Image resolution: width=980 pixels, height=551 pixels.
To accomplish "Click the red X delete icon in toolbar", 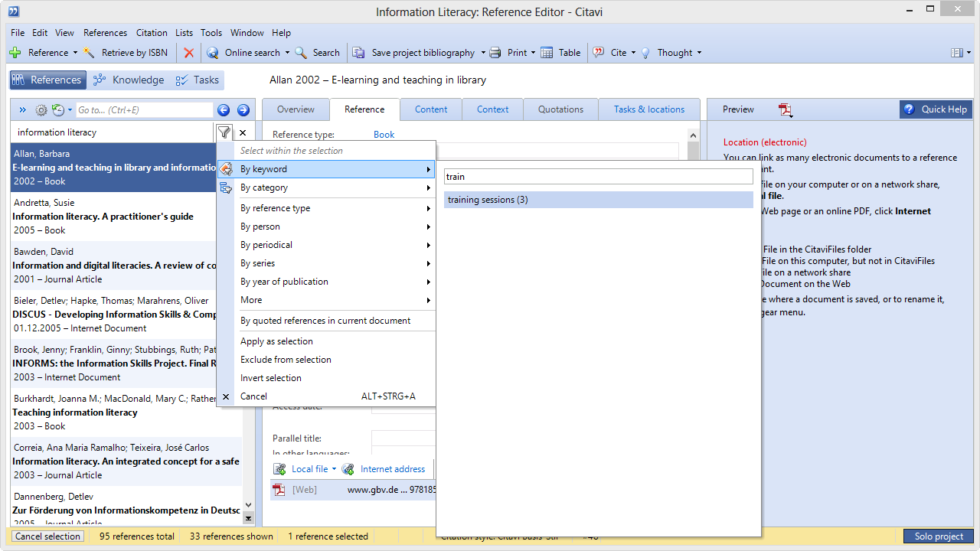I will pyautogui.click(x=188, y=53).
